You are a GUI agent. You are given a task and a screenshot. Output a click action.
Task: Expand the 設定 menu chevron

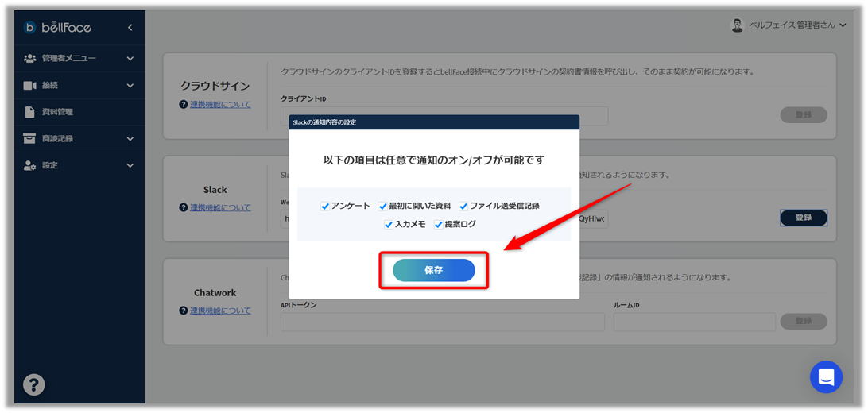pos(130,165)
